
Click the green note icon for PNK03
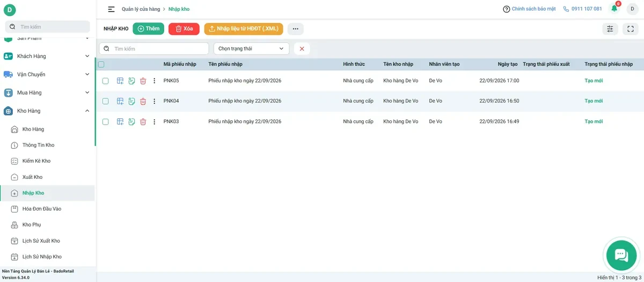131,122
